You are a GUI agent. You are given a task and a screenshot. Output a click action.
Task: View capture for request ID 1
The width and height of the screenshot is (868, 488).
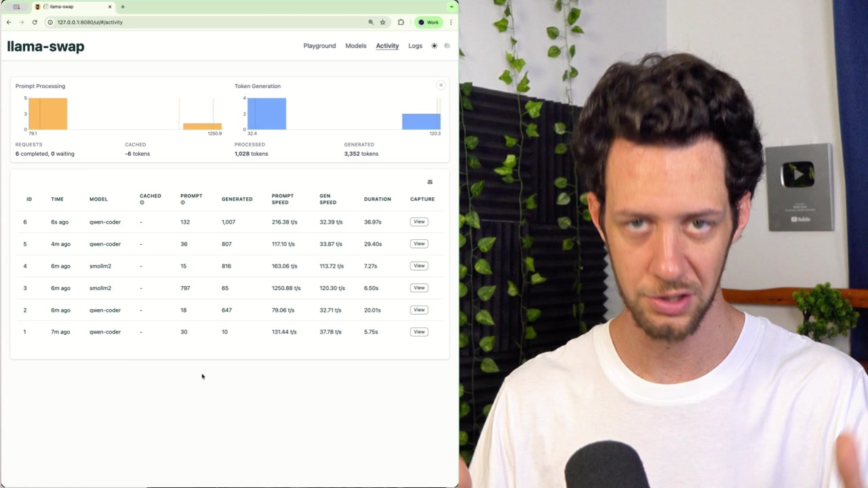tap(419, 332)
